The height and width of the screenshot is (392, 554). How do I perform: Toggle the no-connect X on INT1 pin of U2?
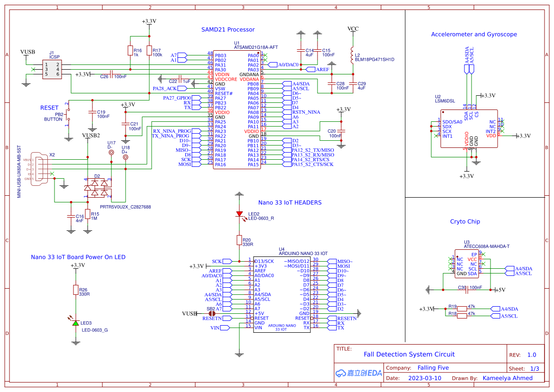(436, 136)
